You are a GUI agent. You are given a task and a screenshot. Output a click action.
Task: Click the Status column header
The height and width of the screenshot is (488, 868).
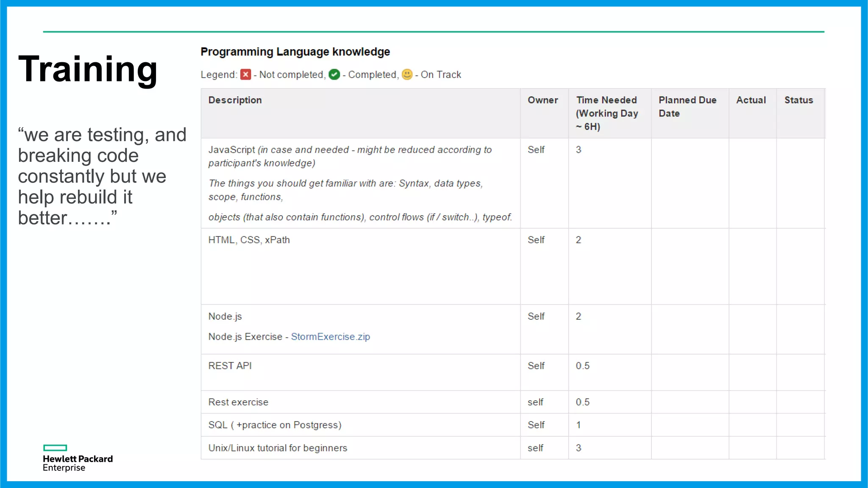coord(798,100)
